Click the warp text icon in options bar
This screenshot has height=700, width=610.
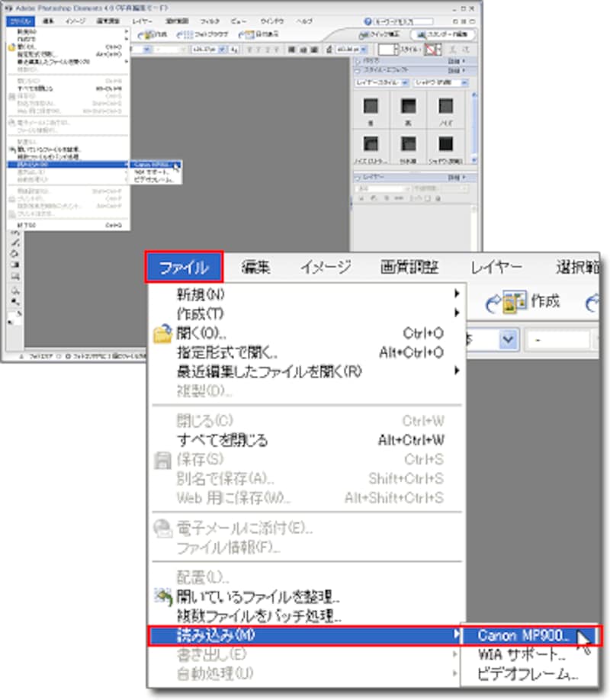pyautogui.click(x=452, y=50)
